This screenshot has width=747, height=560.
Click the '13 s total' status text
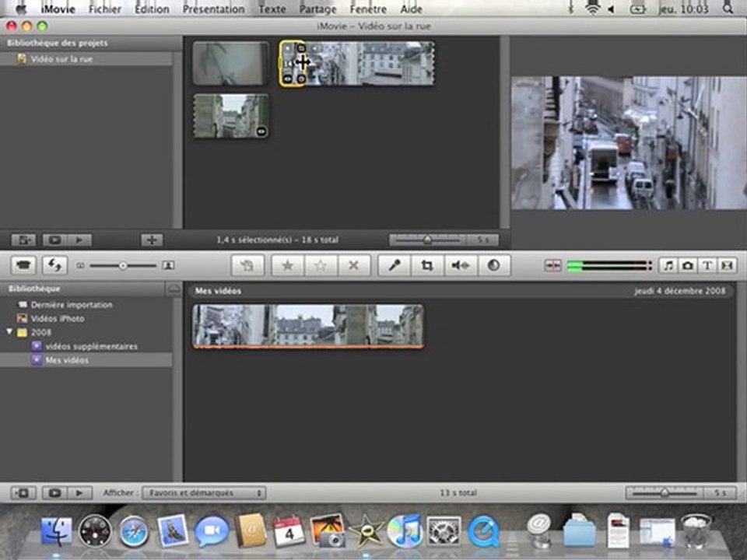(458, 493)
